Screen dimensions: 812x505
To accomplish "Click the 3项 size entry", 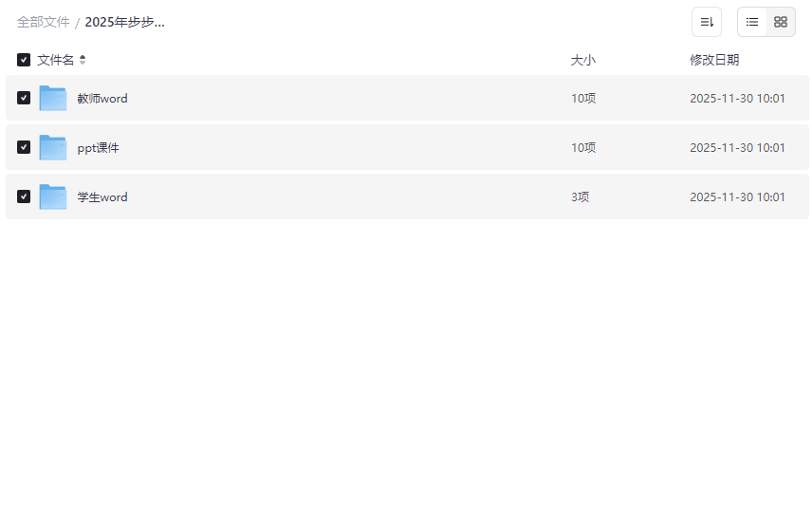I will click(581, 197).
